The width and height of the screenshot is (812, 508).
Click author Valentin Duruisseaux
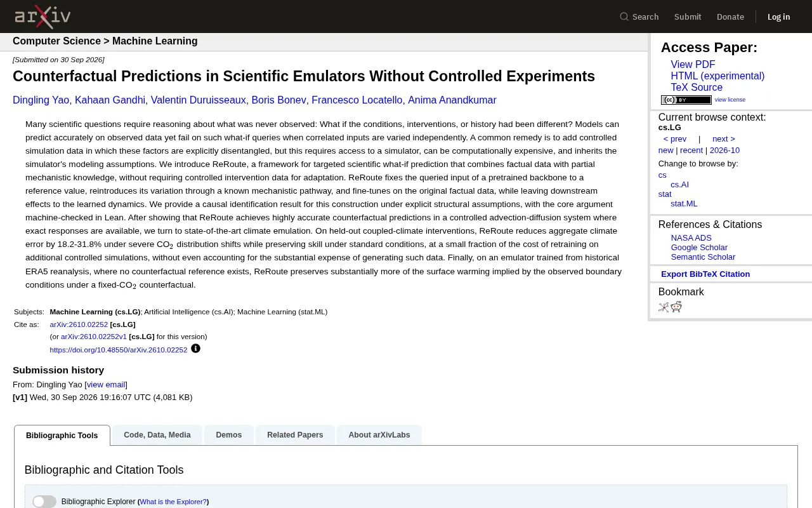pos(199,100)
